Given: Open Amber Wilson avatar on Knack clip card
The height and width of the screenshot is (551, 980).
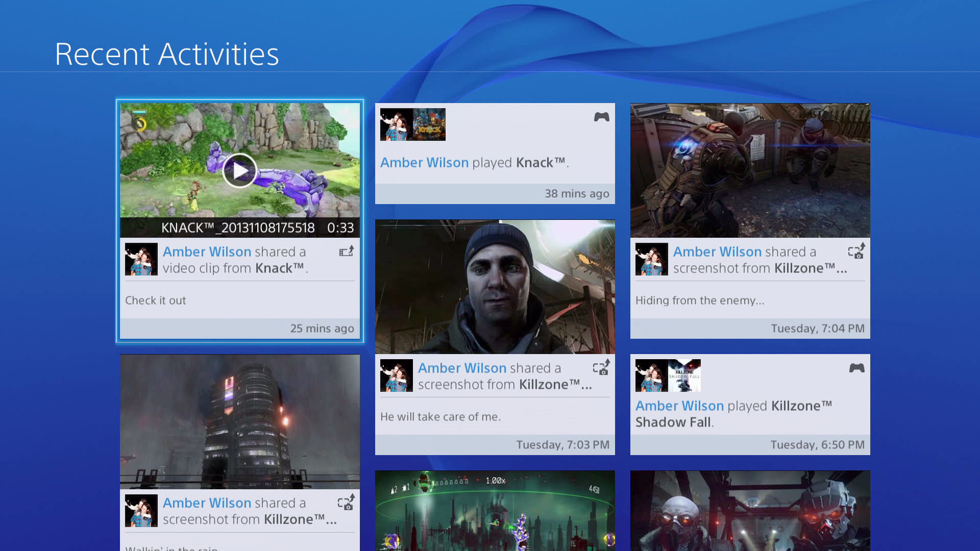Looking at the screenshot, I should (x=141, y=259).
